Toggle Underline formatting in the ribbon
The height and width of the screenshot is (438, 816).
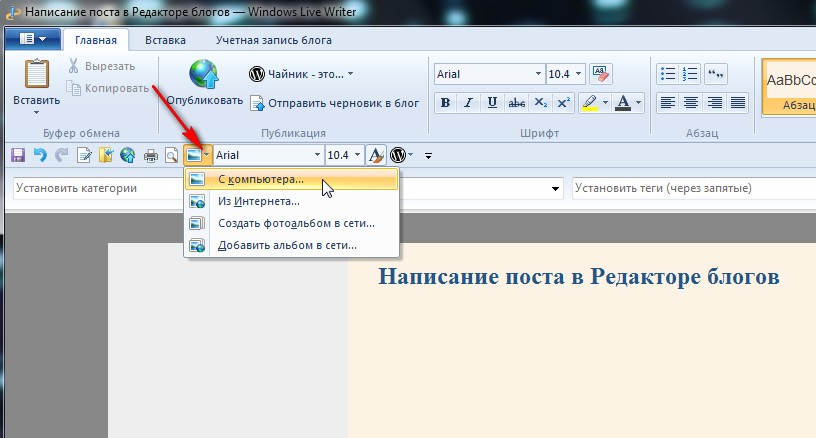(492, 102)
